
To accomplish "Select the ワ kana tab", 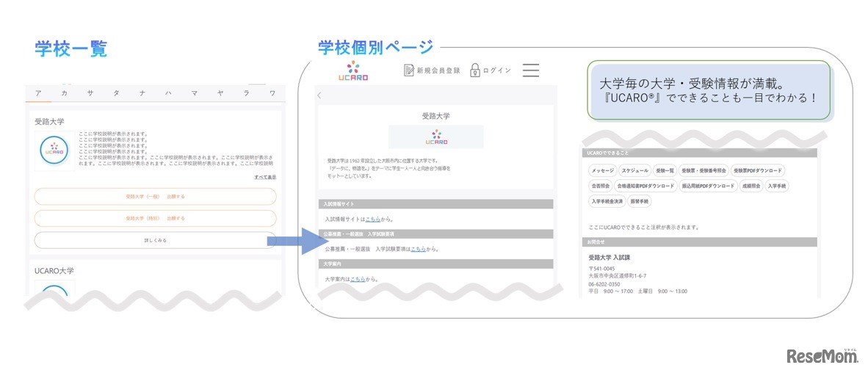I will coord(272,93).
